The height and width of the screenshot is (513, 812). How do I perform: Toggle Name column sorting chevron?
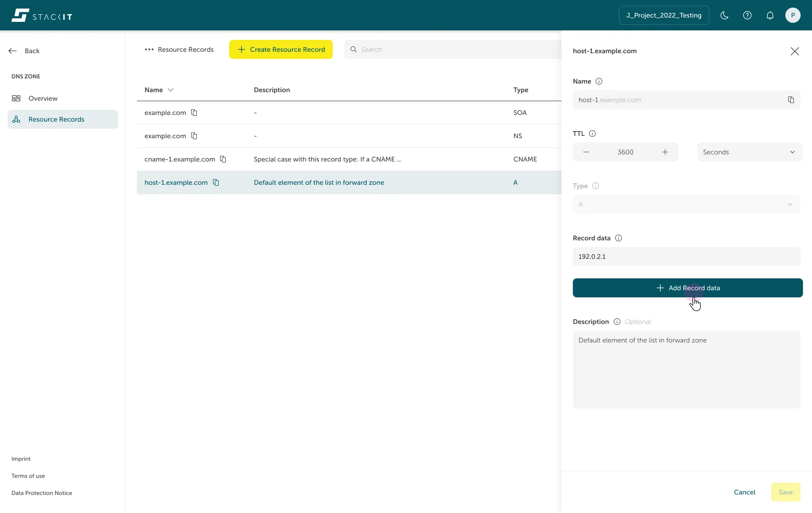pyautogui.click(x=171, y=90)
